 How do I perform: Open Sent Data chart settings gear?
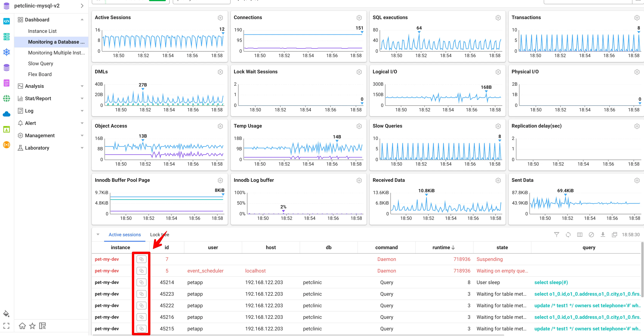click(637, 181)
